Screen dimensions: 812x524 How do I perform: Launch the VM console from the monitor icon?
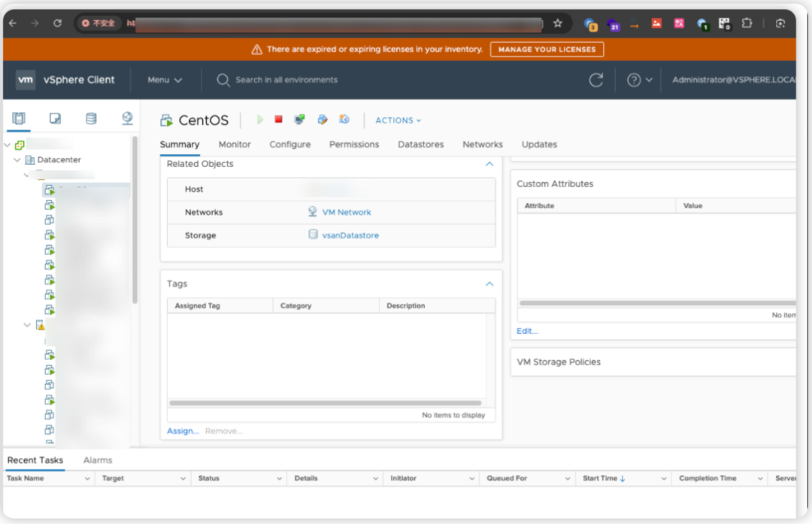coord(299,120)
